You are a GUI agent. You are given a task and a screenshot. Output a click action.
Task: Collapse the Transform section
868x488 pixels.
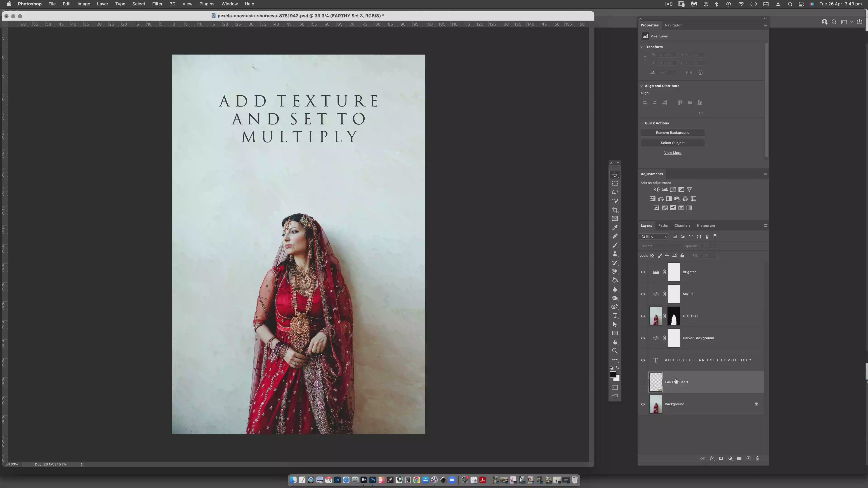(642, 47)
